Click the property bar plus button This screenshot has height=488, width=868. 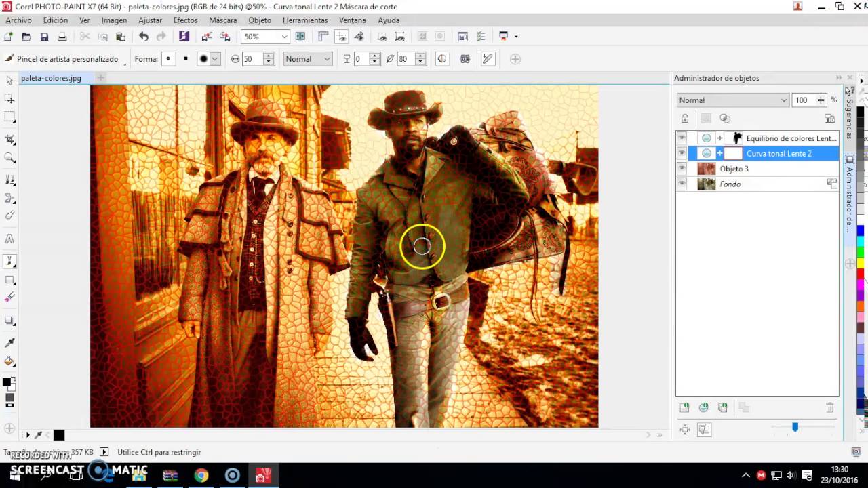(x=515, y=59)
